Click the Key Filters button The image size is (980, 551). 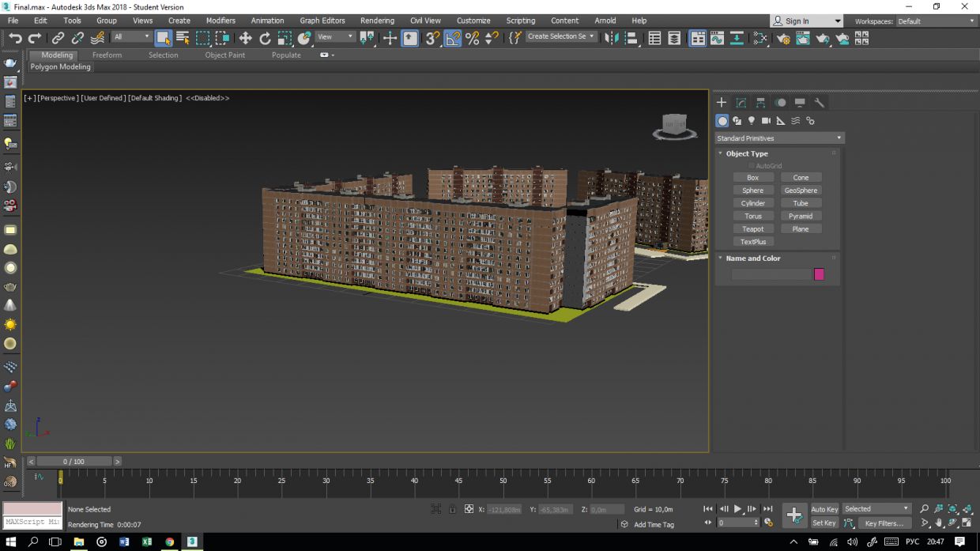884,523
